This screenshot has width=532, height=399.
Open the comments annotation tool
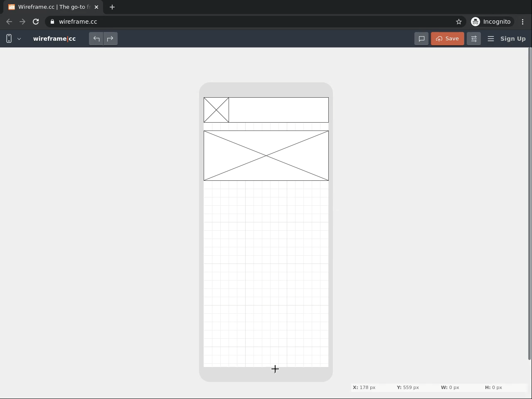pos(421,39)
